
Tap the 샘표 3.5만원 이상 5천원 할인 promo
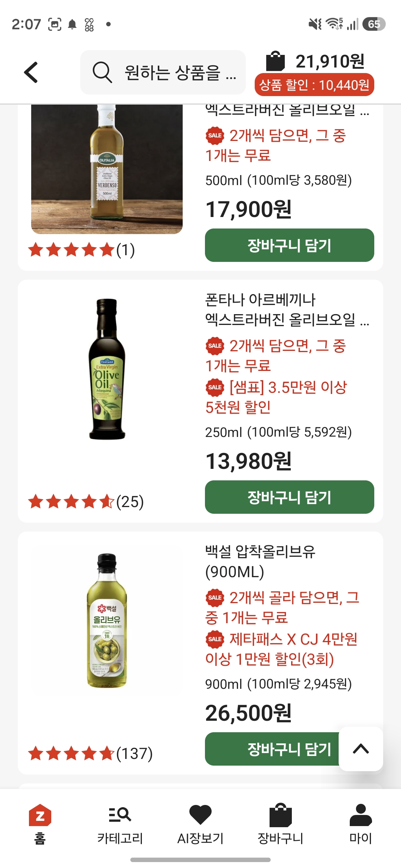[276, 397]
